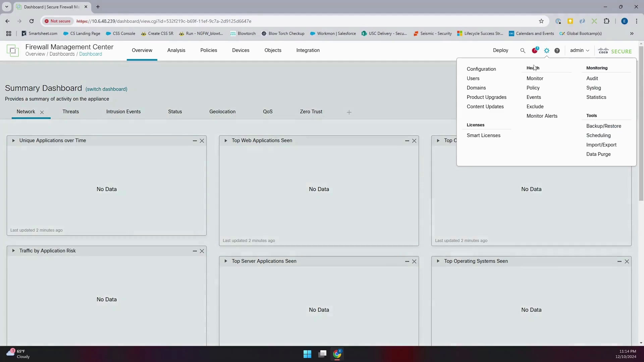Expand the Unique Applications over Time widget
The height and width of the screenshot is (362, 644).
13,140
